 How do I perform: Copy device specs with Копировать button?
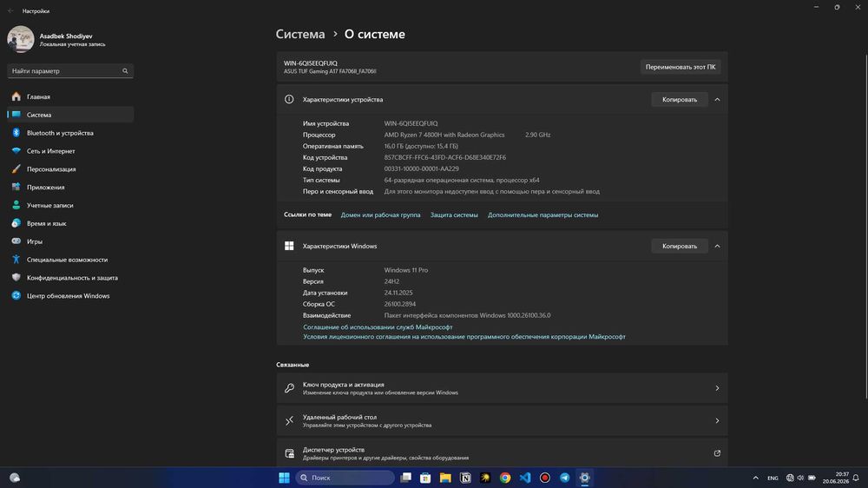pos(680,100)
